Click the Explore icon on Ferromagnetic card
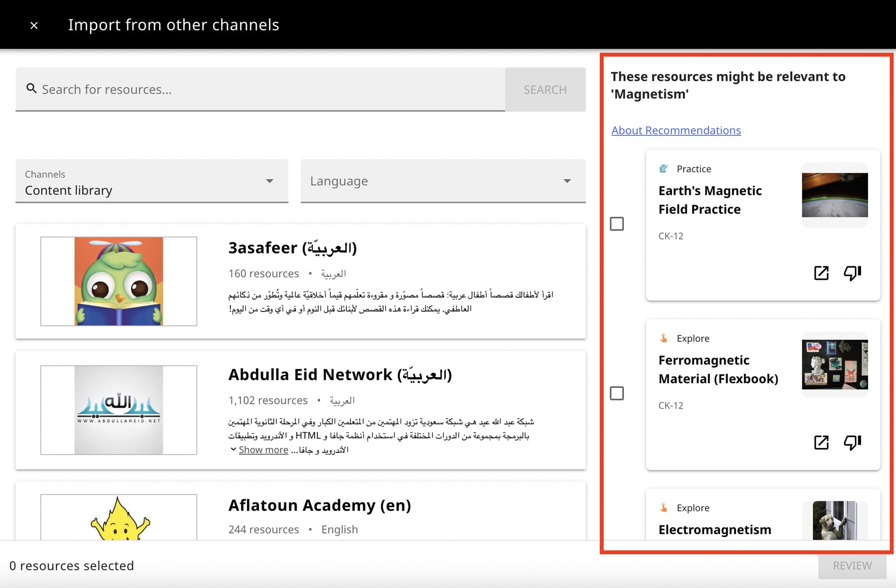This screenshot has height=588, width=896. tap(663, 338)
